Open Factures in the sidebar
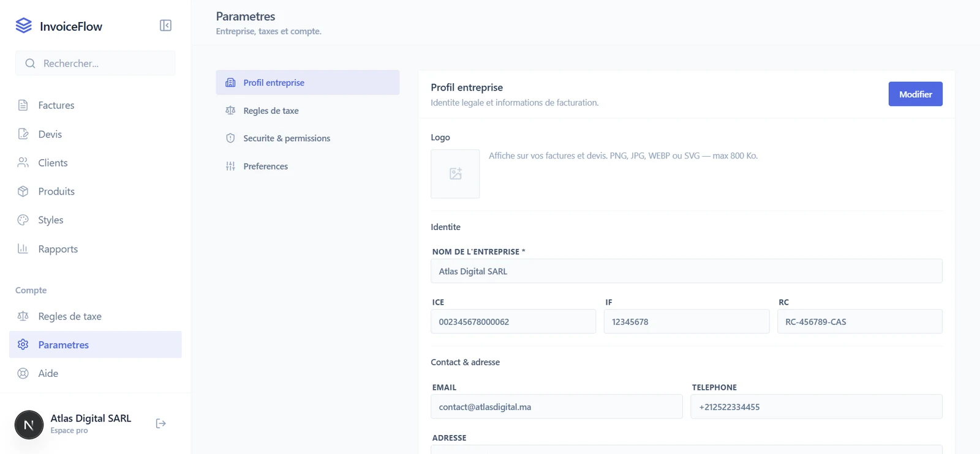Viewport: 980px width, 454px height. (x=96, y=105)
